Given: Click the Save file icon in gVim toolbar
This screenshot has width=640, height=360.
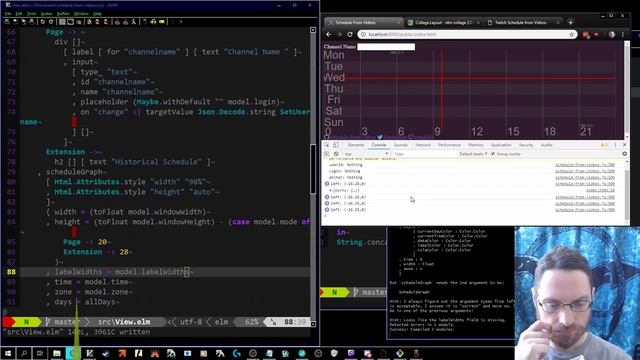Looking at the screenshot, I should pyautogui.click(x=15, y=22).
